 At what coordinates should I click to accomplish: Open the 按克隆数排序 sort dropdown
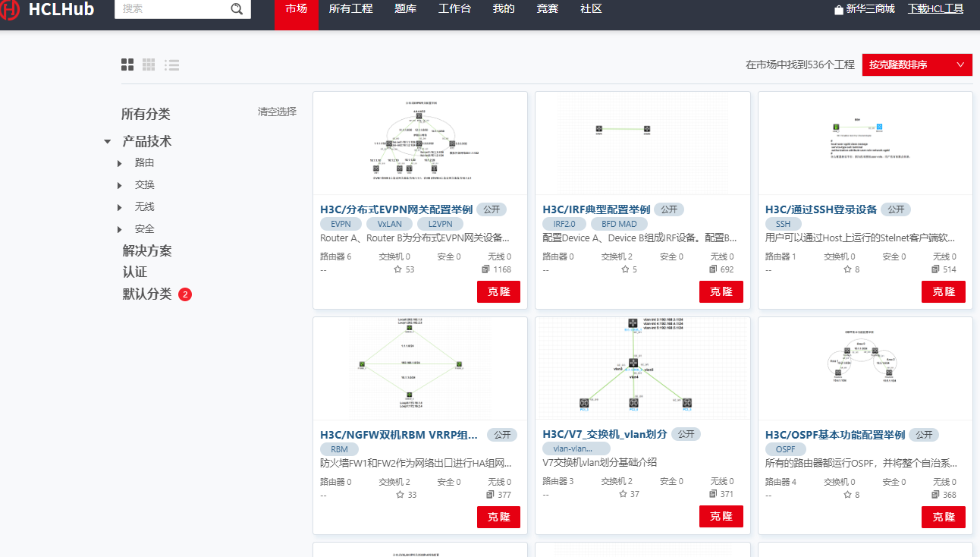point(916,65)
